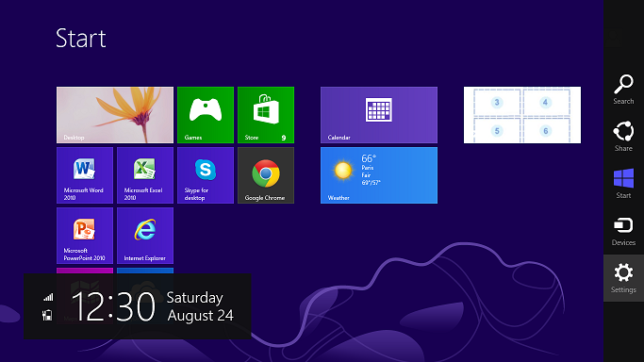Open the Store tile
The image size is (644, 362).
(266, 115)
